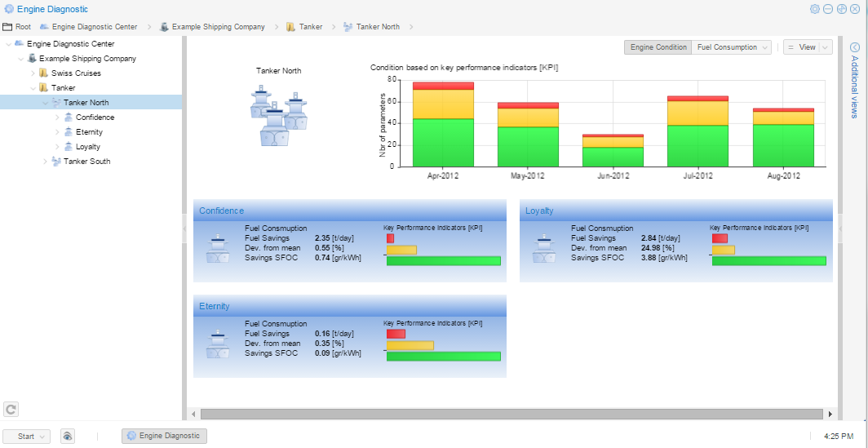868x448 pixels.
Task: Open the Start menu button
Action: [27, 437]
